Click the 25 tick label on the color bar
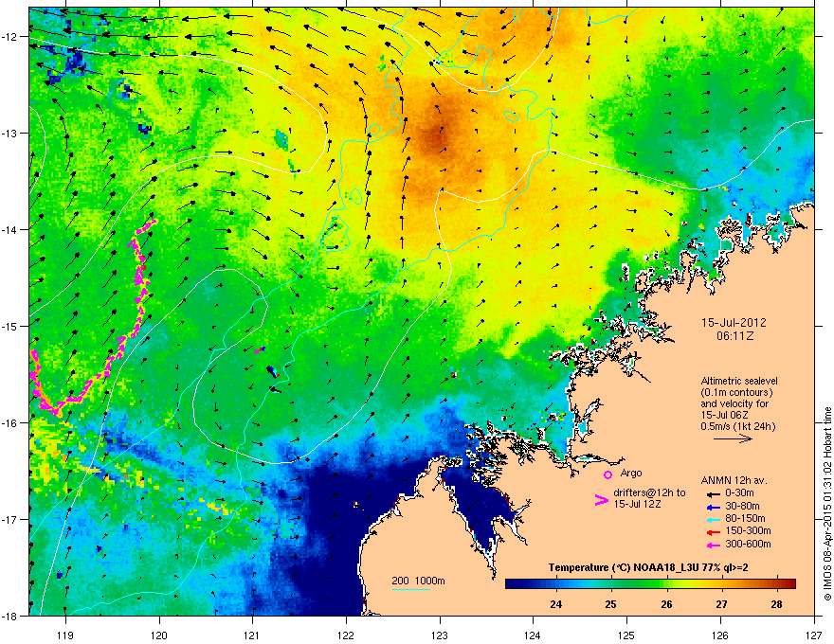The height and width of the screenshot is (644, 834). (611, 604)
